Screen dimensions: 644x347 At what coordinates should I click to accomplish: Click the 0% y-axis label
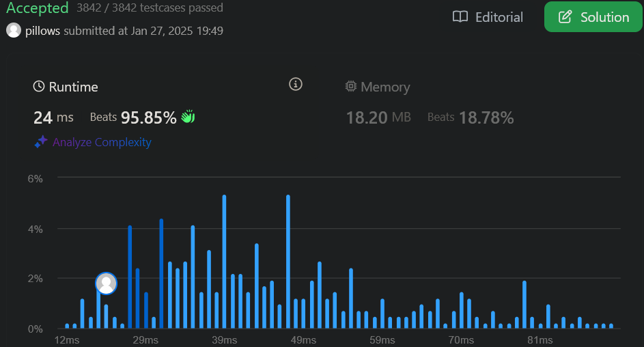point(36,329)
